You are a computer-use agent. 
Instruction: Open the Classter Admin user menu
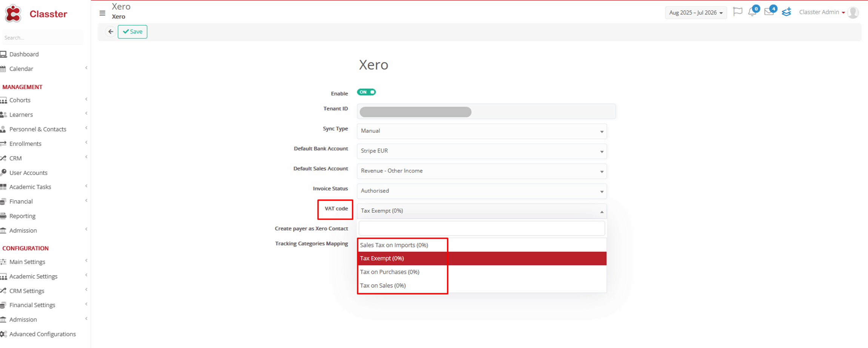pyautogui.click(x=822, y=12)
